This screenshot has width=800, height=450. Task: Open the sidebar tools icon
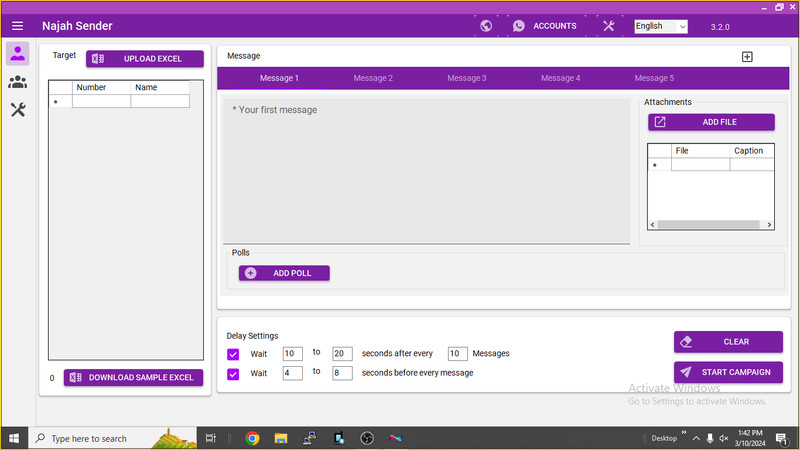pyautogui.click(x=18, y=110)
